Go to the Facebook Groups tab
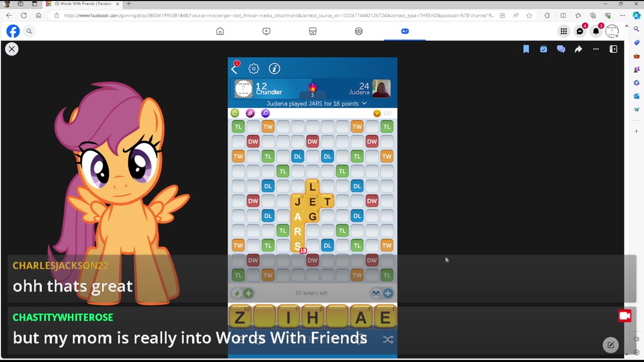The image size is (644, 362). 359,31
